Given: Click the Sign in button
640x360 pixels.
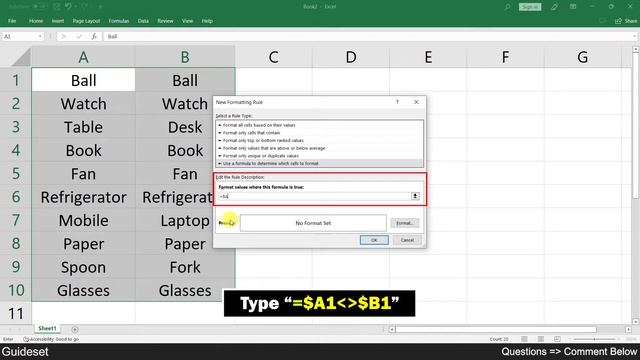Looking at the screenshot, I should [530, 7].
